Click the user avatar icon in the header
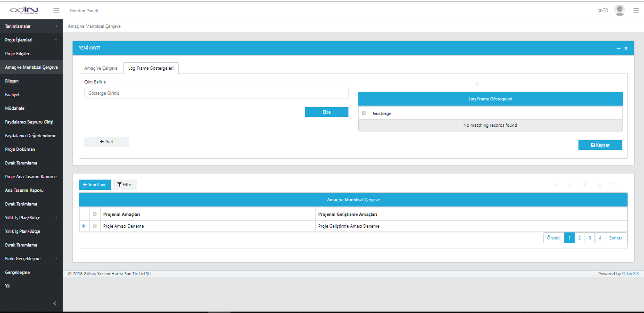 619,10
